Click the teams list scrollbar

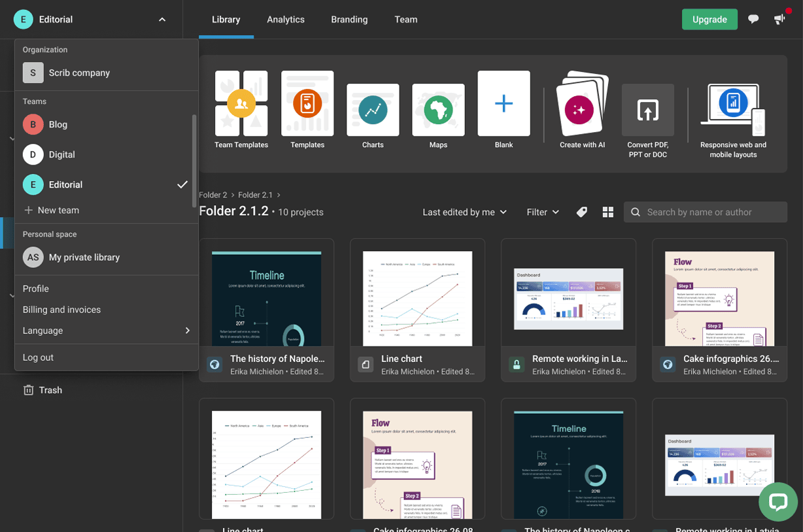click(x=194, y=161)
